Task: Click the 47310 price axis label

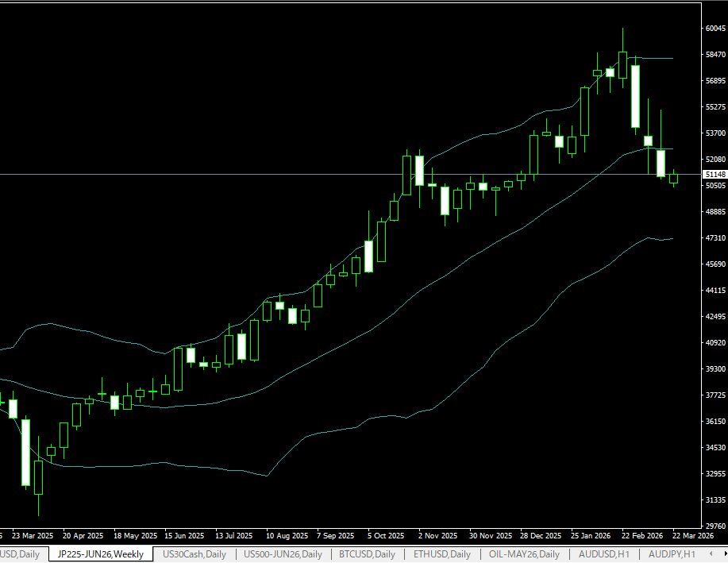Action: tap(714, 238)
